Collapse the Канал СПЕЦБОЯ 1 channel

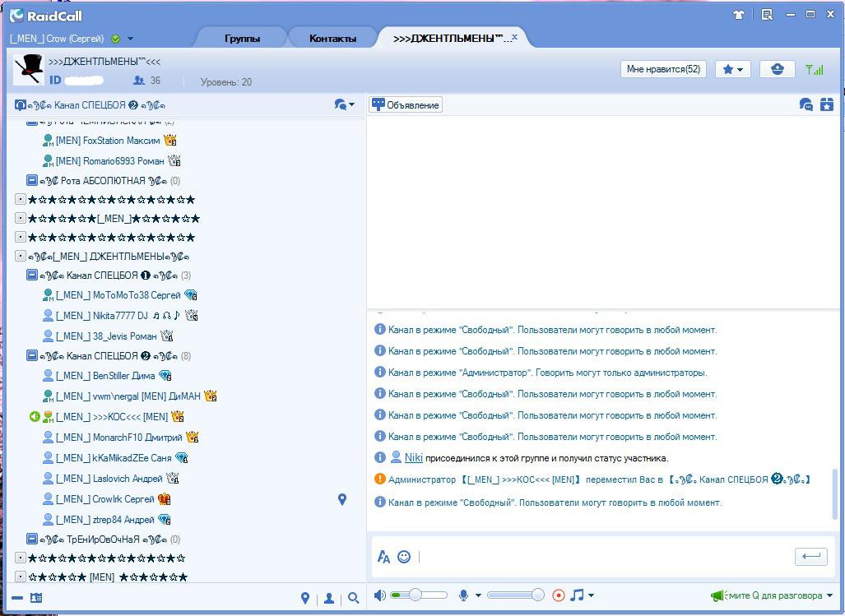32,276
